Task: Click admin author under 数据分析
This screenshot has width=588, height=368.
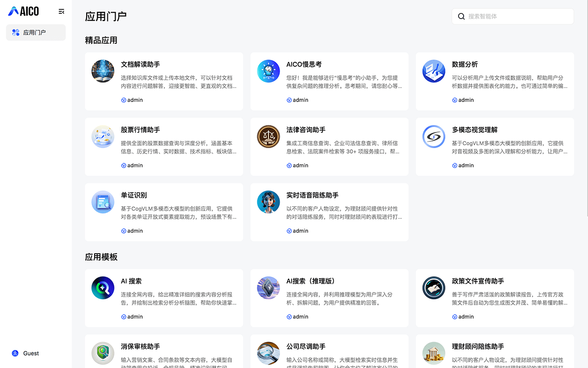Action: pos(463,100)
